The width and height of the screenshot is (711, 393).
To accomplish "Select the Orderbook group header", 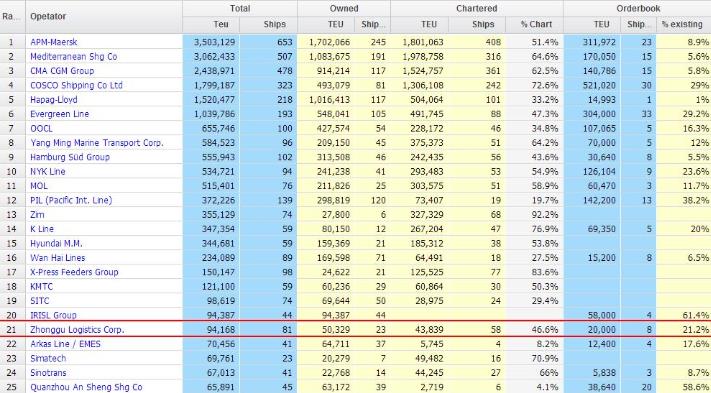I will 637,9.
